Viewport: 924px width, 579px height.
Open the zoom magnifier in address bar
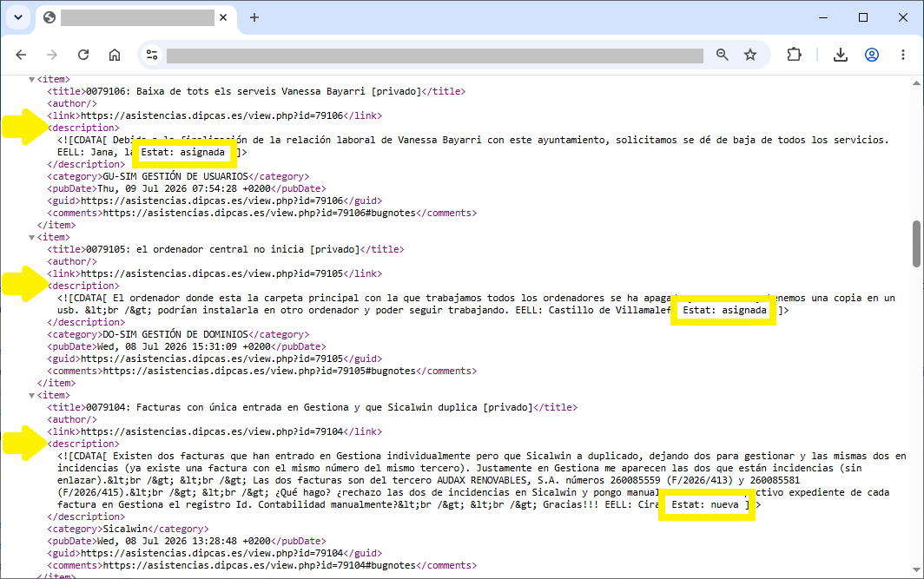tap(722, 55)
